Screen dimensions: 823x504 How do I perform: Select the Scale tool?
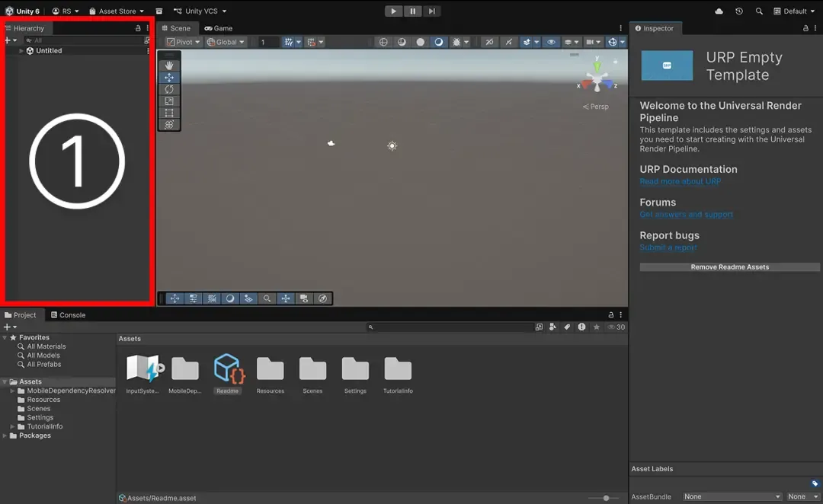point(169,101)
